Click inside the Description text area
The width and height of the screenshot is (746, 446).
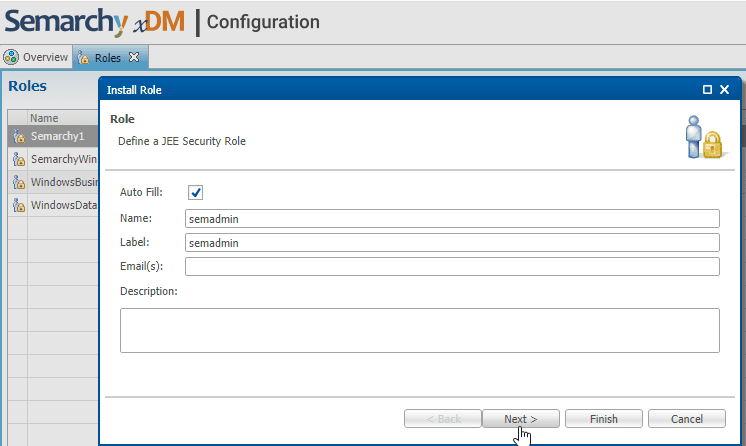point(419,330)
